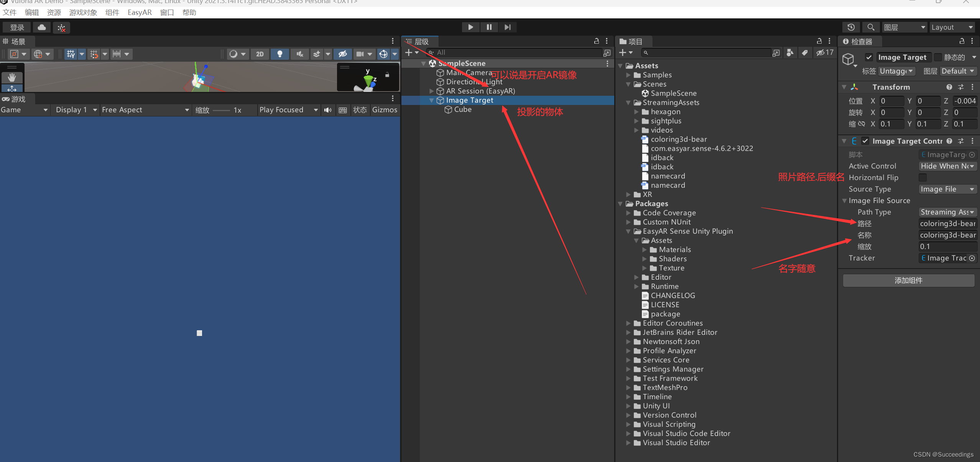The width and height of the screenshot is (980, 462).
Task: Click the Pause playback button
Action: [x=489, y=27]
